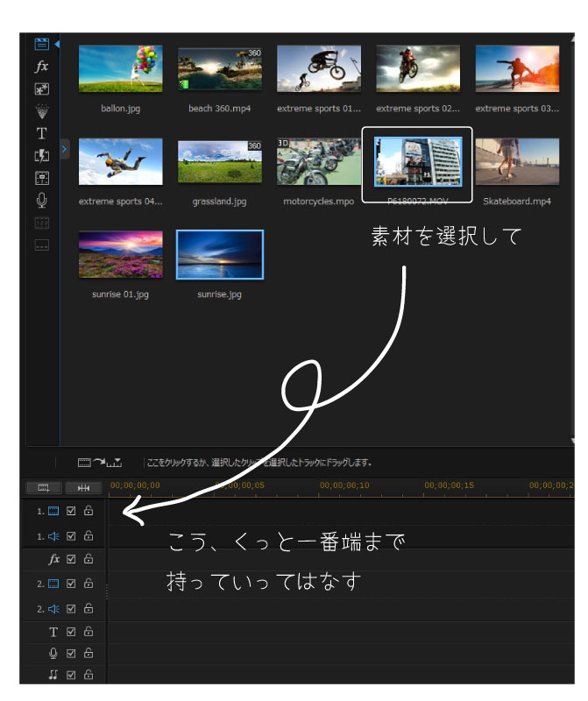588x701 pixels.
Task: Uncheck the voice track checkbox
Action: 71,653
